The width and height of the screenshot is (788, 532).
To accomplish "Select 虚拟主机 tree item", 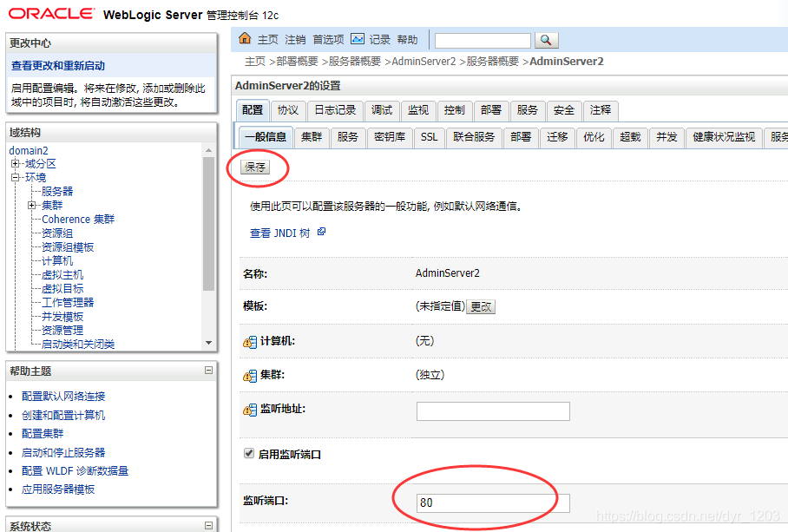I will coord(62,275).
